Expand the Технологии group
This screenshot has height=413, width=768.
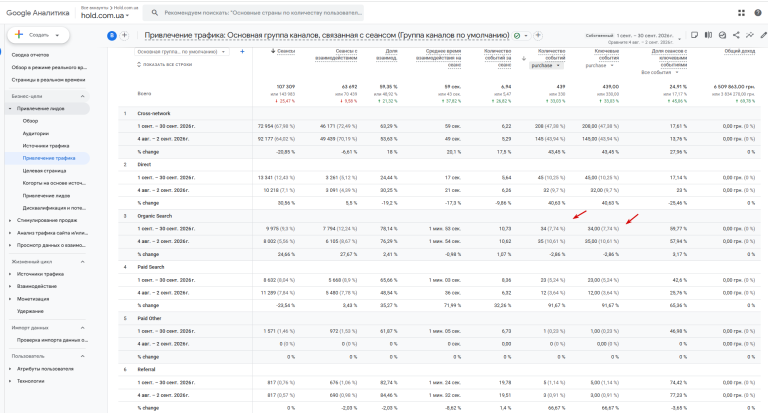[10, 381]
